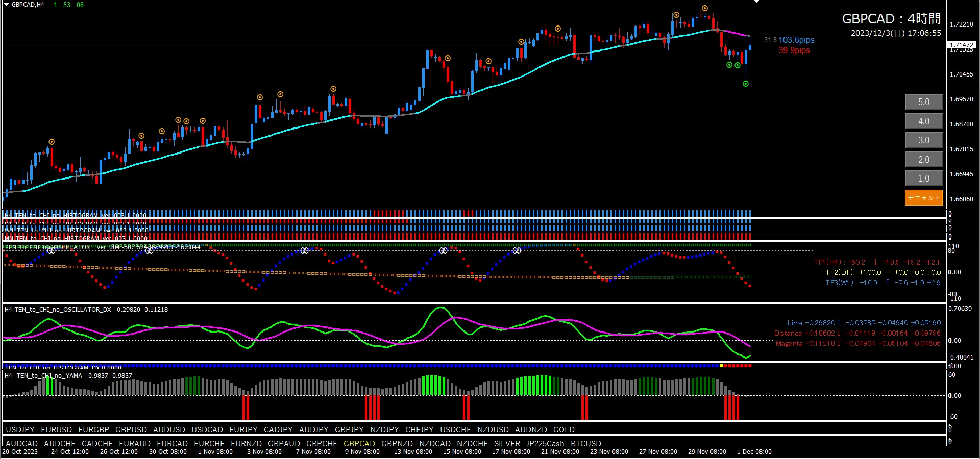Screen dimensions: 980x459
Task: Select AUDUSD in the symbol list
Action: pyautogui.click(x=169, y=430)
